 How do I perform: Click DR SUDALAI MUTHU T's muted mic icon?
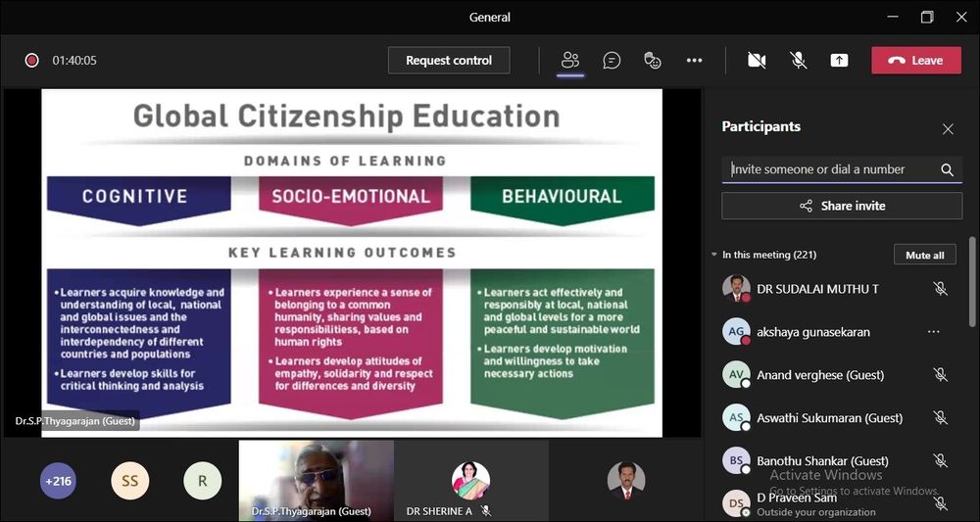tap(940, 289)
